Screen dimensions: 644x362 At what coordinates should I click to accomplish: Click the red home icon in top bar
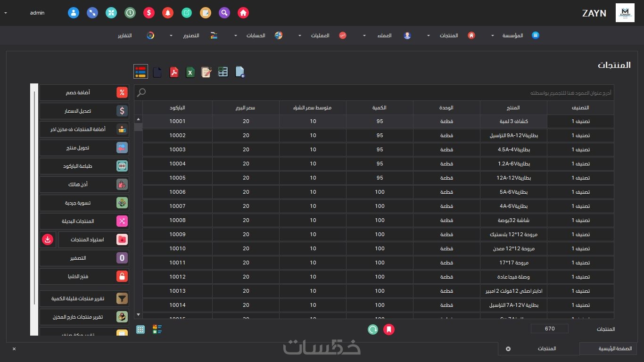(243, 13)
